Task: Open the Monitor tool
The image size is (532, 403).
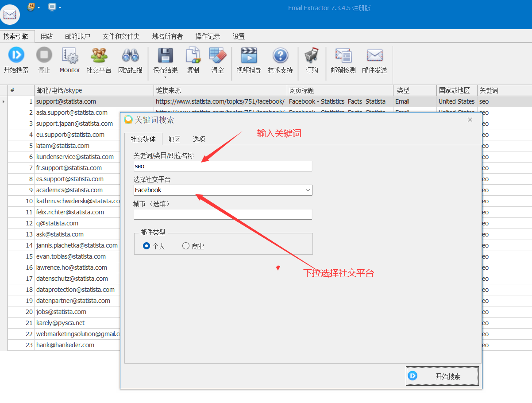Action: [x=69, y=60]
